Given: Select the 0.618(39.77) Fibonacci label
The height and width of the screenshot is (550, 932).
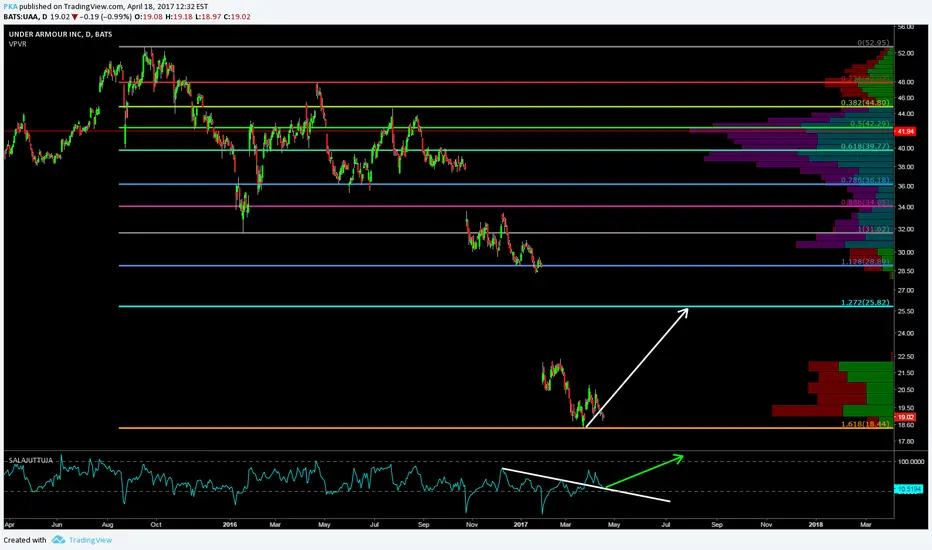Looking at the screenshot, I should coord(865,146).
